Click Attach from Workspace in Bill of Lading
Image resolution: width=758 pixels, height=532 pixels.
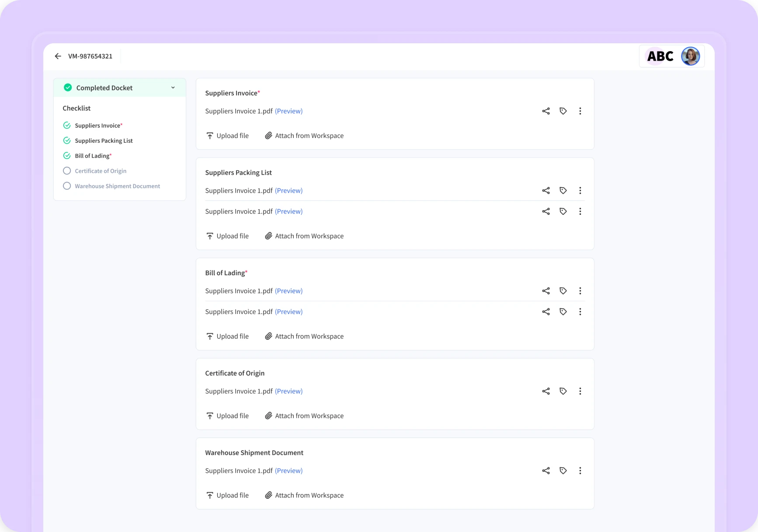(x=309, y=336)
